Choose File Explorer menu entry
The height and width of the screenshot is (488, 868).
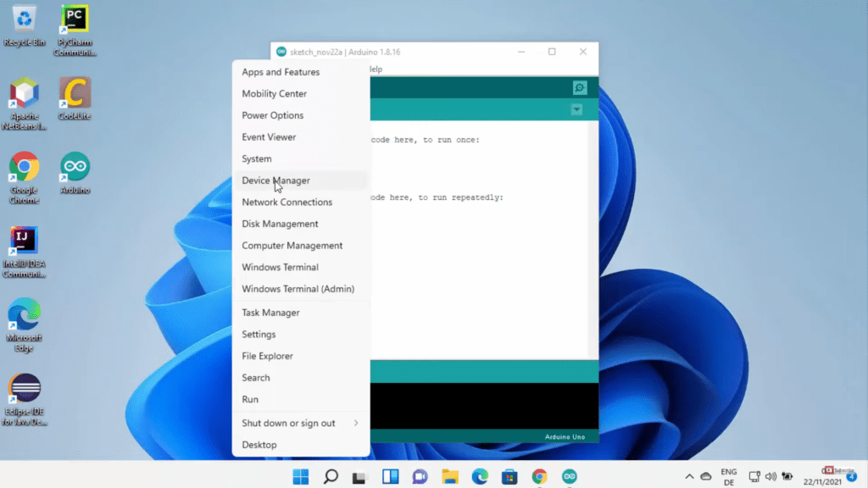[x=301, y=356]
